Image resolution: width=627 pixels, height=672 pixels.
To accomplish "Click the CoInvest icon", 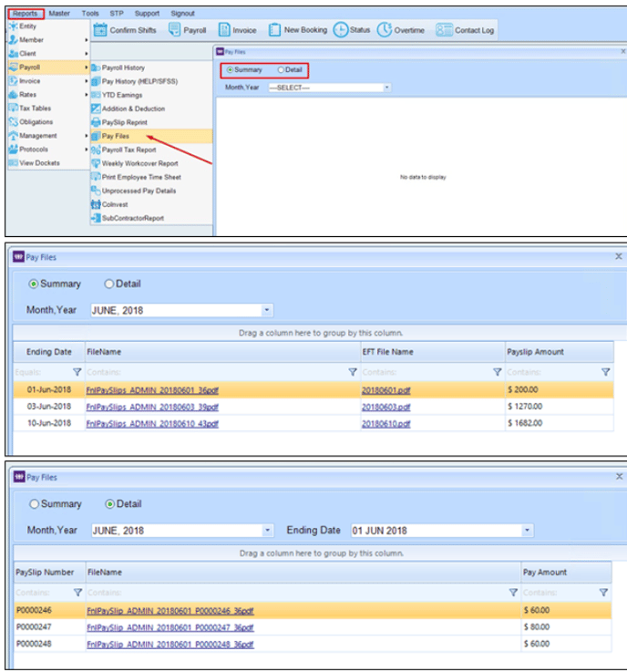I will point(96,204).
